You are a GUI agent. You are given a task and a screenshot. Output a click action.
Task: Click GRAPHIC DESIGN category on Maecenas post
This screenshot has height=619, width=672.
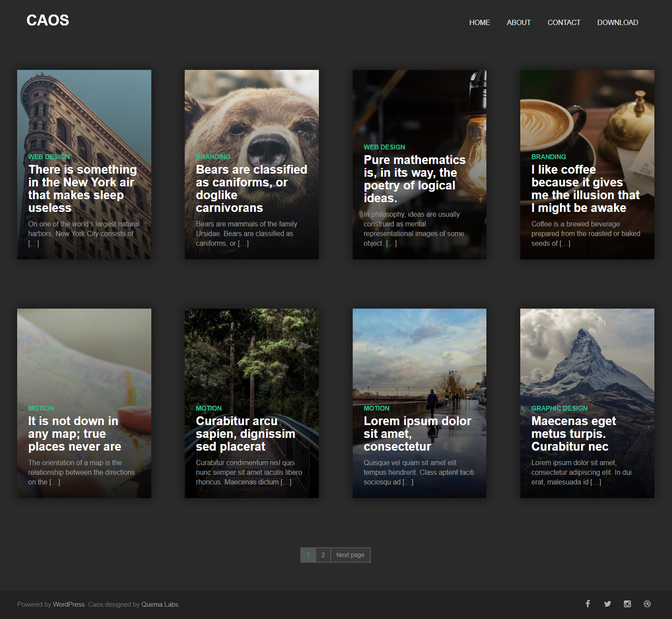point(559,408)
